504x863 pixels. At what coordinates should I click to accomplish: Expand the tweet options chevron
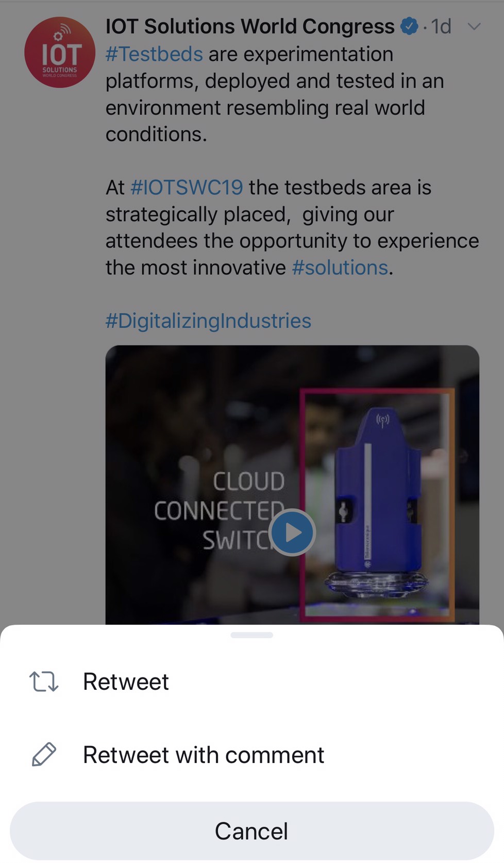coord(474,26)
